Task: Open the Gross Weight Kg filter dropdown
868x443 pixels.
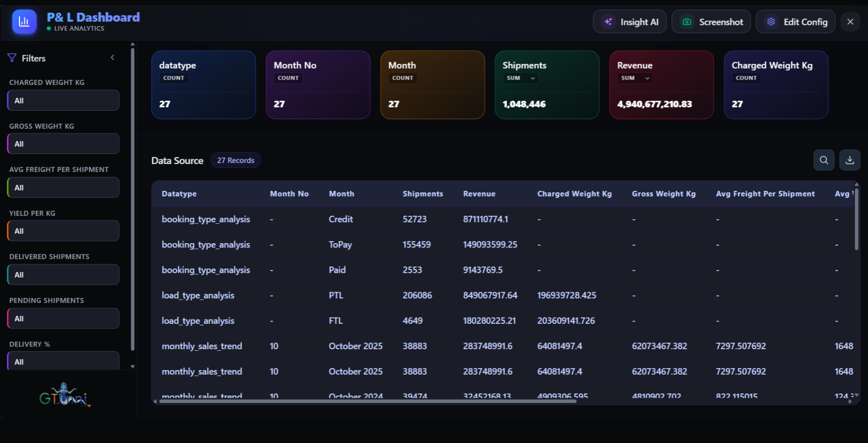Action: pyautogui.click(x=63, y=144)
